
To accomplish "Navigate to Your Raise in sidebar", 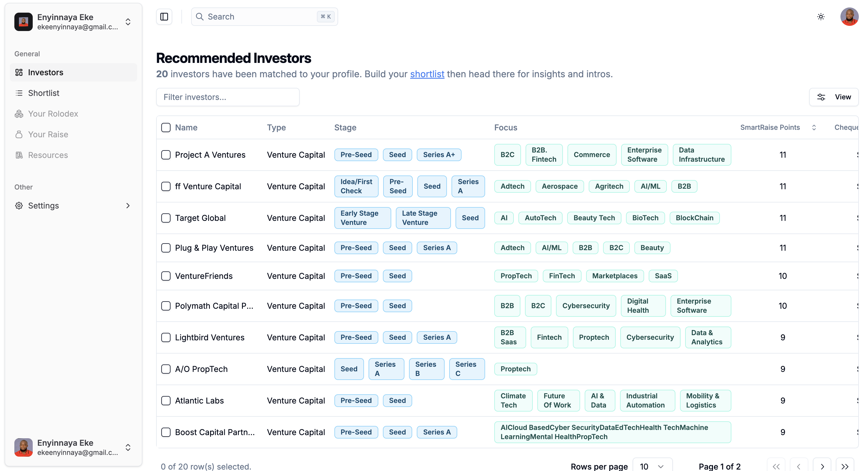I will coord(48,134).
